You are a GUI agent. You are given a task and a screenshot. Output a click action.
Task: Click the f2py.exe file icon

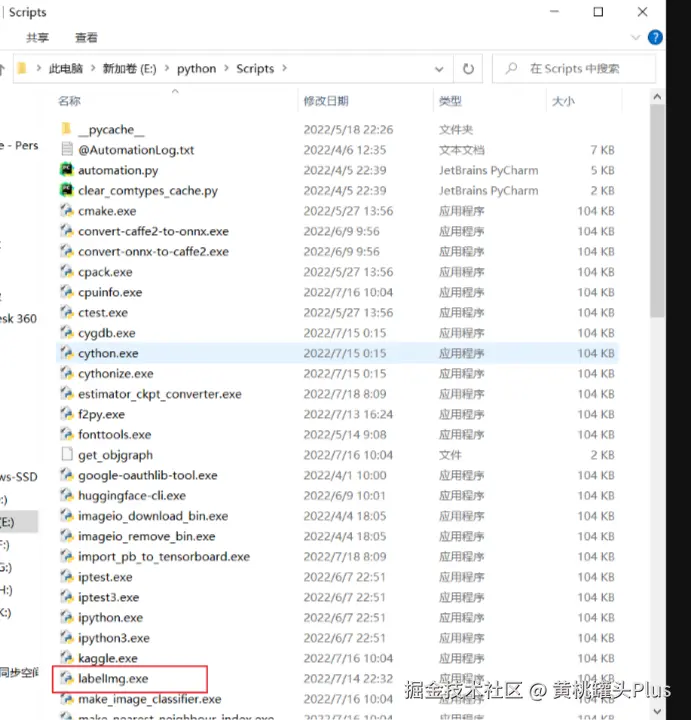tap(67, 414)
